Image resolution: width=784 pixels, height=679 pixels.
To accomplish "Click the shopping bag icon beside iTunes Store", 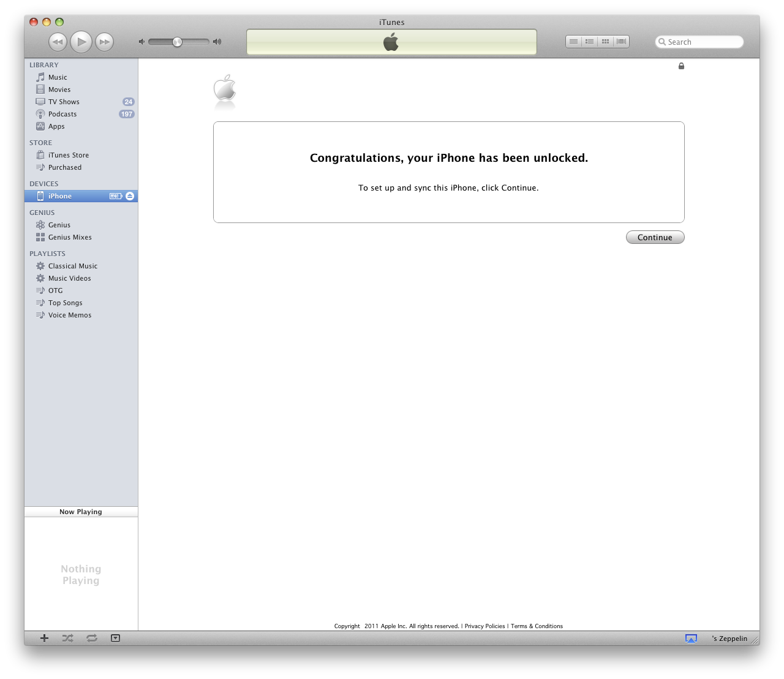I will pos(40,155).
